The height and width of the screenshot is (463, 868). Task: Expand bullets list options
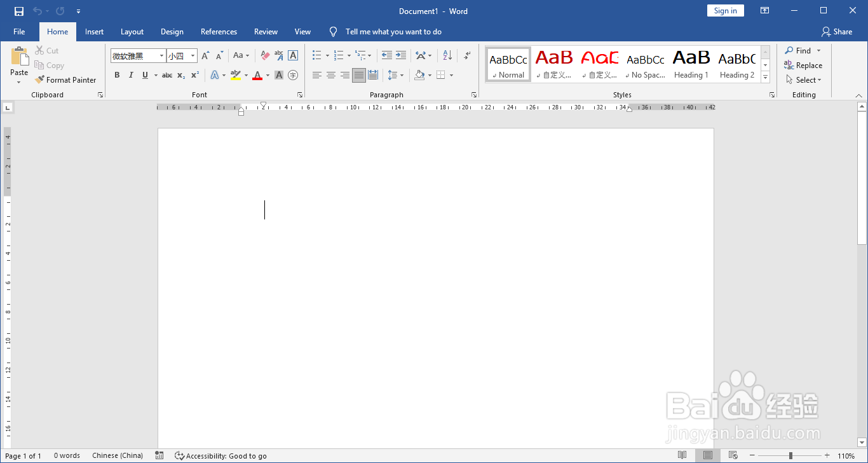(x=327, y=56)
